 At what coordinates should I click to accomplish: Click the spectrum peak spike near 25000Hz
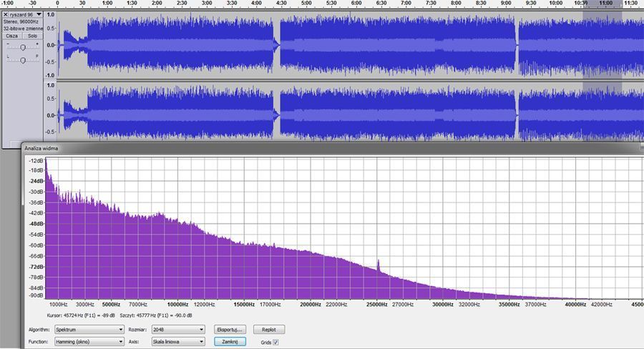[x=378, y=265]
